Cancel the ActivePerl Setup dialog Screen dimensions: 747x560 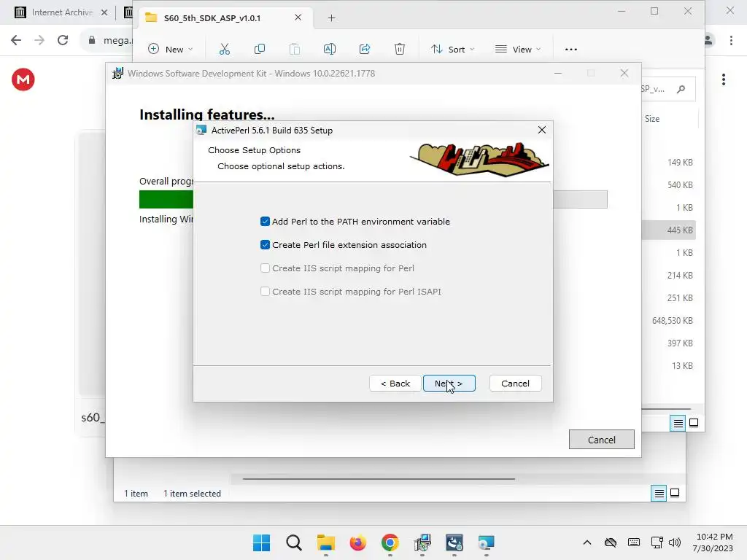point(515,384)
